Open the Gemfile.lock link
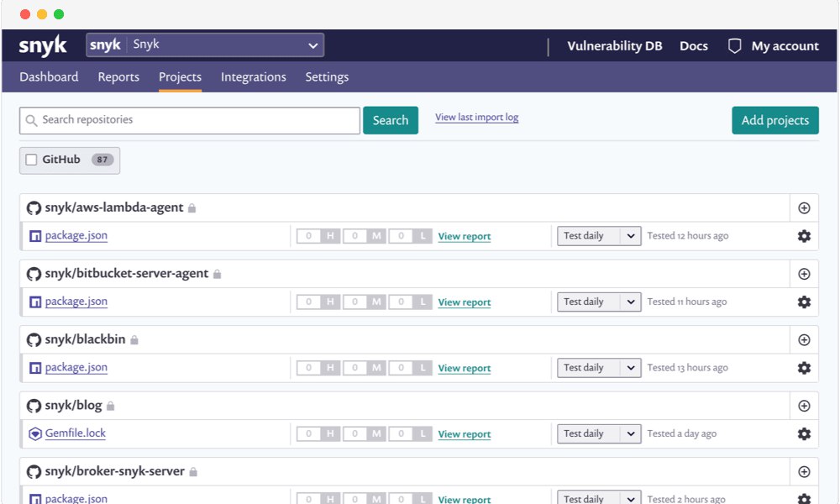Image resolution: width=840 pixels, height=504 pixels. (x=75, y=433)
